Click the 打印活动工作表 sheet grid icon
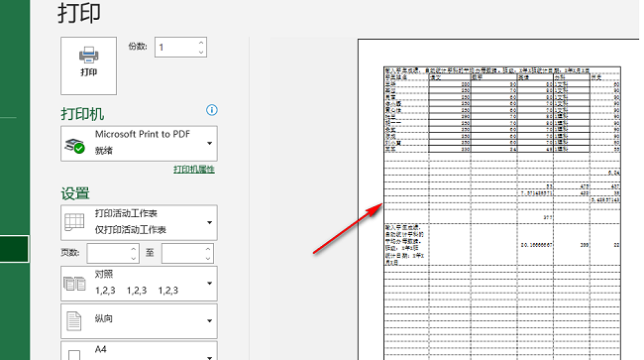 [x=74, y=222]
